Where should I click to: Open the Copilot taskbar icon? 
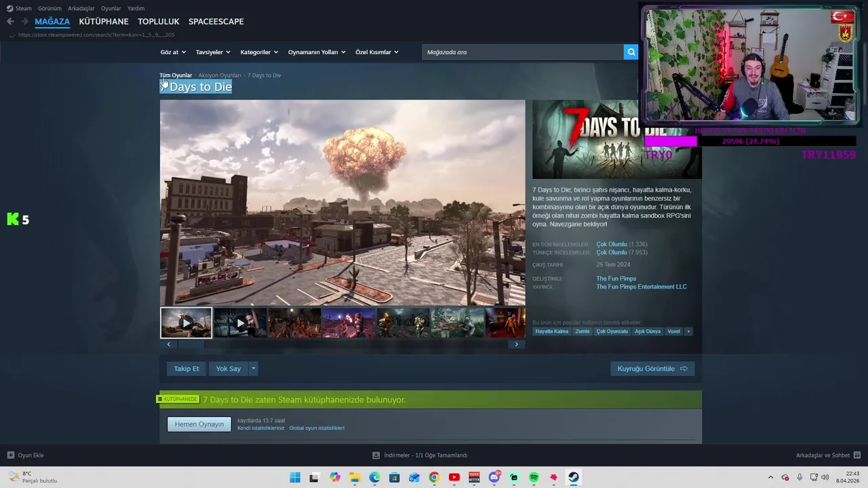pos(335,477)
